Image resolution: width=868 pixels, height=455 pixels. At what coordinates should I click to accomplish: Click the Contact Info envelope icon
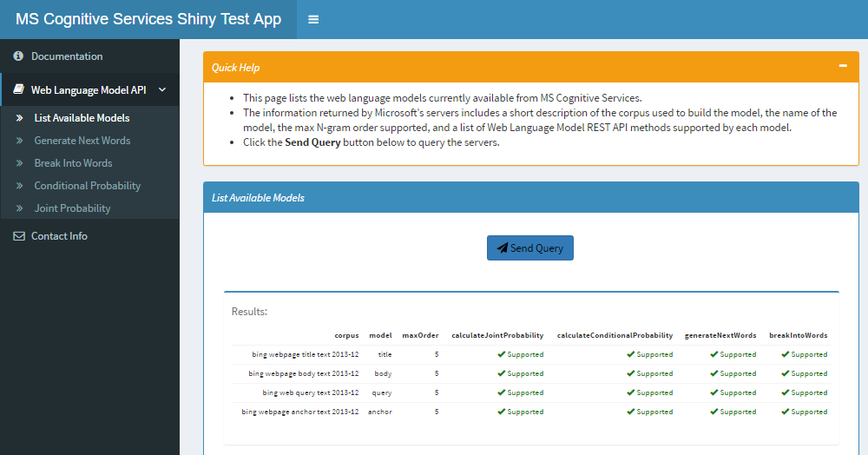pos(18,236)
